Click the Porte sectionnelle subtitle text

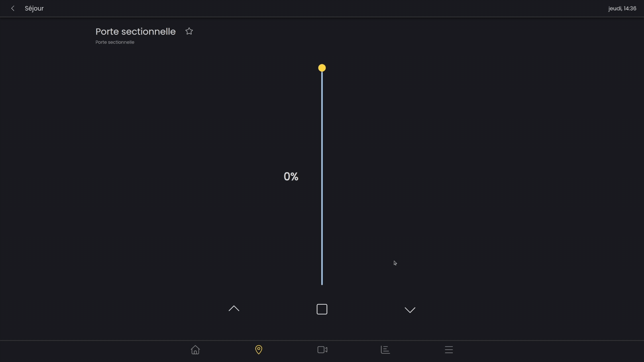click(x=115, y=42)
